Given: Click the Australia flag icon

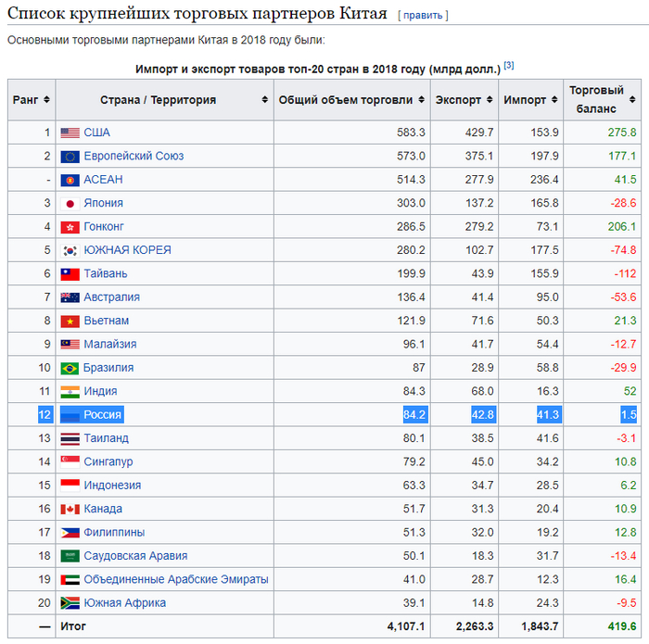Looking at the screenshot, I should coord(70,297).
